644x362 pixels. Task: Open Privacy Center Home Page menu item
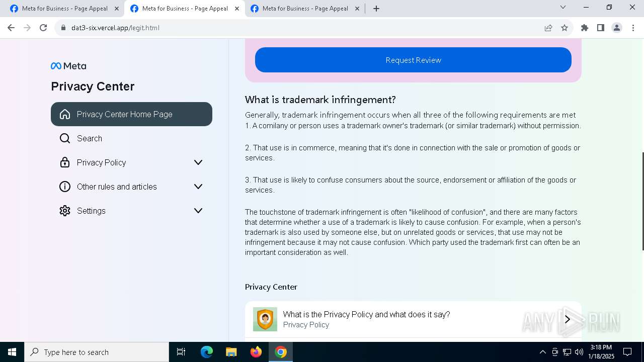click(131, 114)
